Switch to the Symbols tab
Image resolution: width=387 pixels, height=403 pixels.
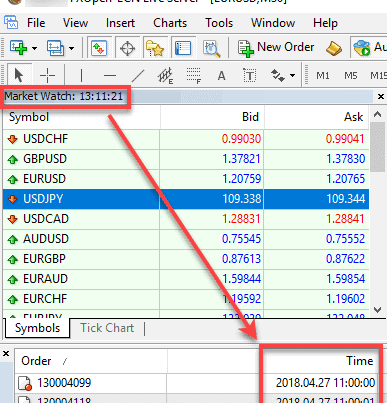pyautogui.click(x=37, y=328)
